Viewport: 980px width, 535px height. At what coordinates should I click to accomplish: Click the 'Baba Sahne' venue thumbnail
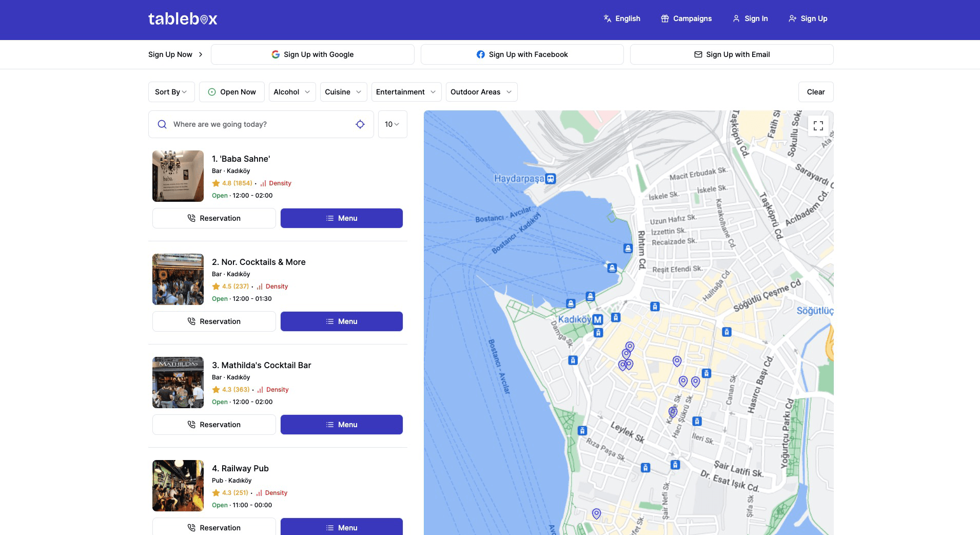[x=178, y=176]
